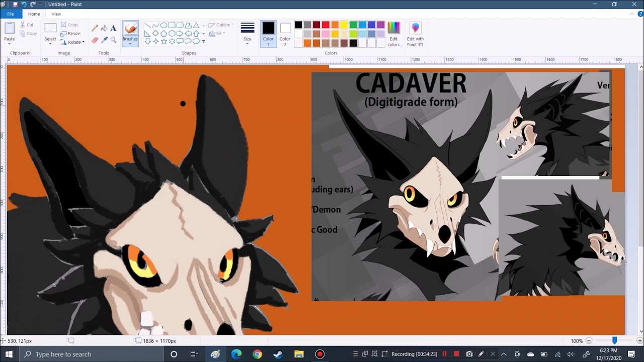This screenshot has height=362, width=644.
Task: Select the Magnifier tool
Action: coord(113,40)
